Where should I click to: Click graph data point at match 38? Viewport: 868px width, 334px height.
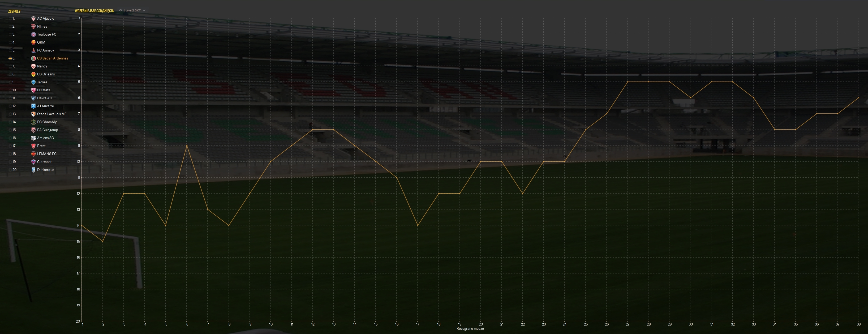[858, 98]
